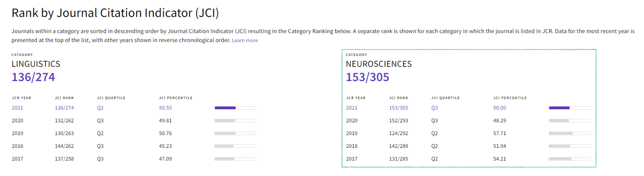The width and height of the screenshot is (644, 176).
Task: Click the 2021 year link under Linguistics
Action: [x=17, y=108]
